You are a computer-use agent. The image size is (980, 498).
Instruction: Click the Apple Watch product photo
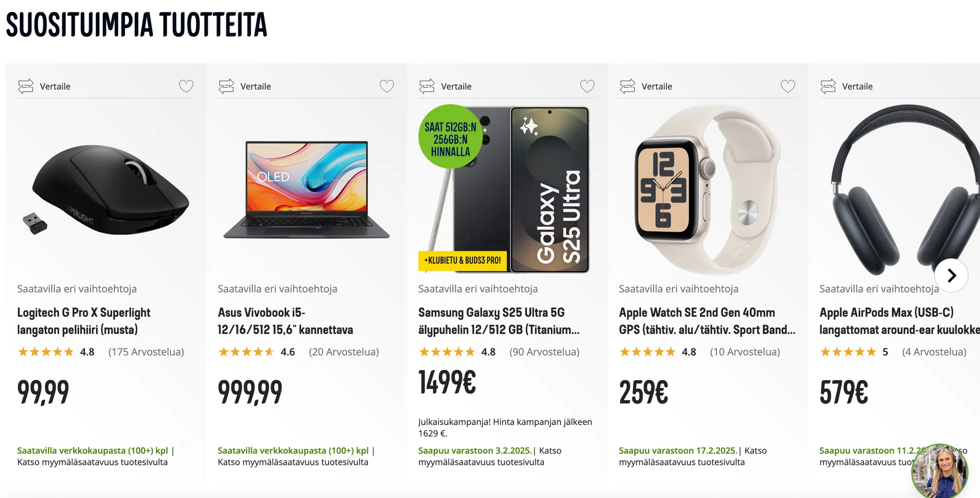pos(707,190)
